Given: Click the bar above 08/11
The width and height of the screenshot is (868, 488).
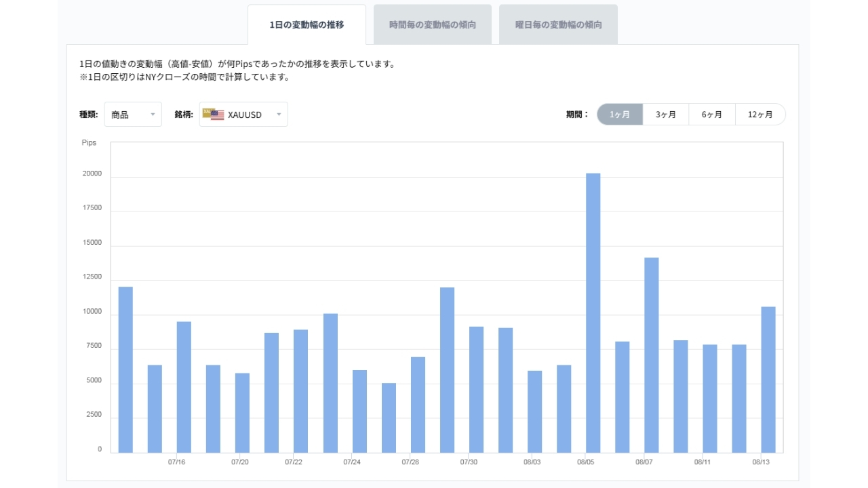Looking at the screenshot, I should click(x=710, y=399).
